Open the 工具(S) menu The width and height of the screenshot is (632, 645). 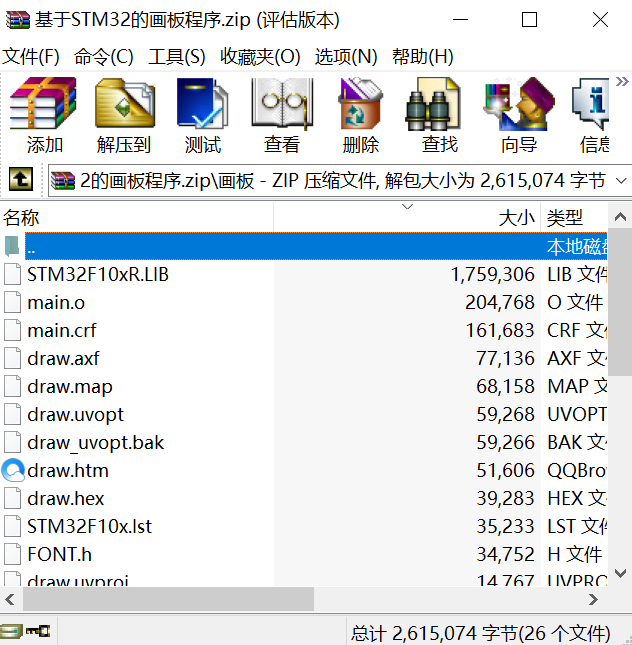click(177, 57)
